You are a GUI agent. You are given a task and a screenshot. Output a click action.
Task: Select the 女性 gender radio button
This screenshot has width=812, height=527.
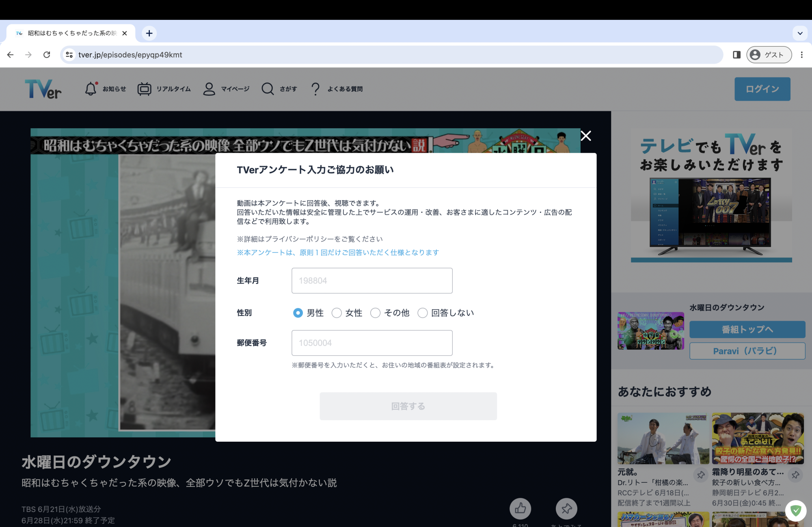click(x=337, y=313)
